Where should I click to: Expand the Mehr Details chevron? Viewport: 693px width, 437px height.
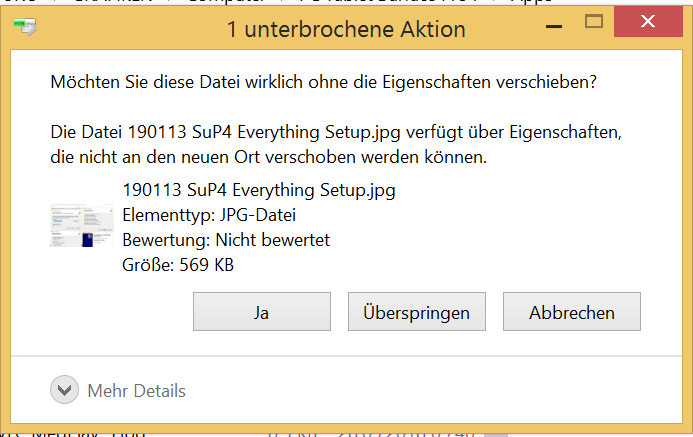tap(65, 390)
